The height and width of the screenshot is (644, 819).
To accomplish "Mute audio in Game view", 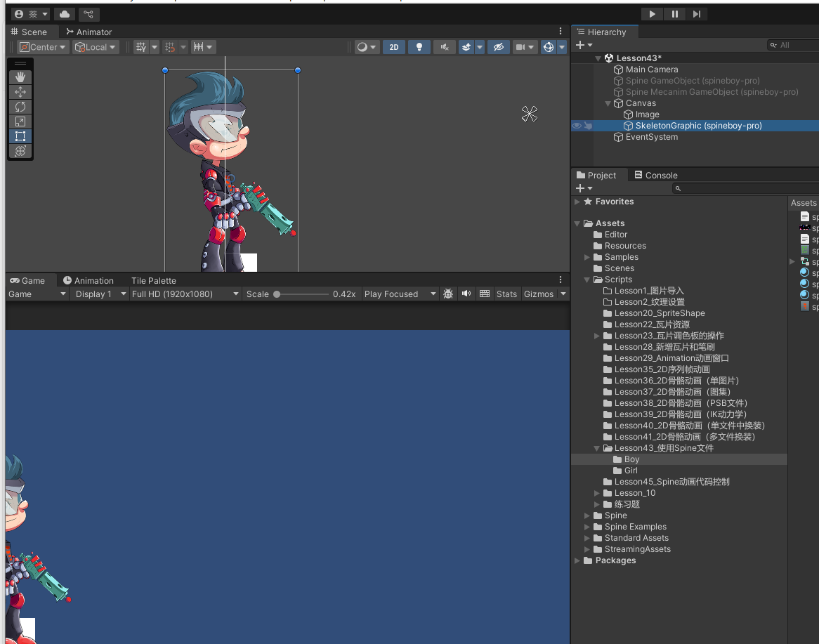I will point(466,294).
